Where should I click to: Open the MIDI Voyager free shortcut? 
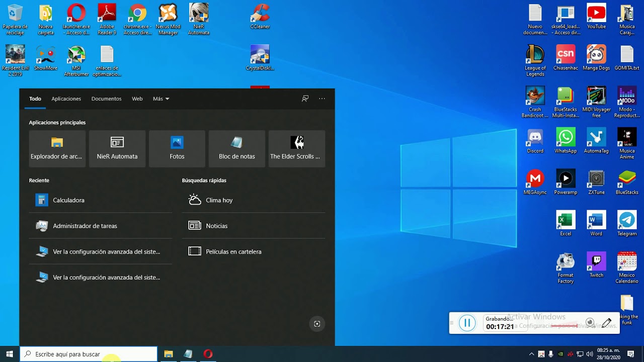pyautogui.click(x=596, y=102)
